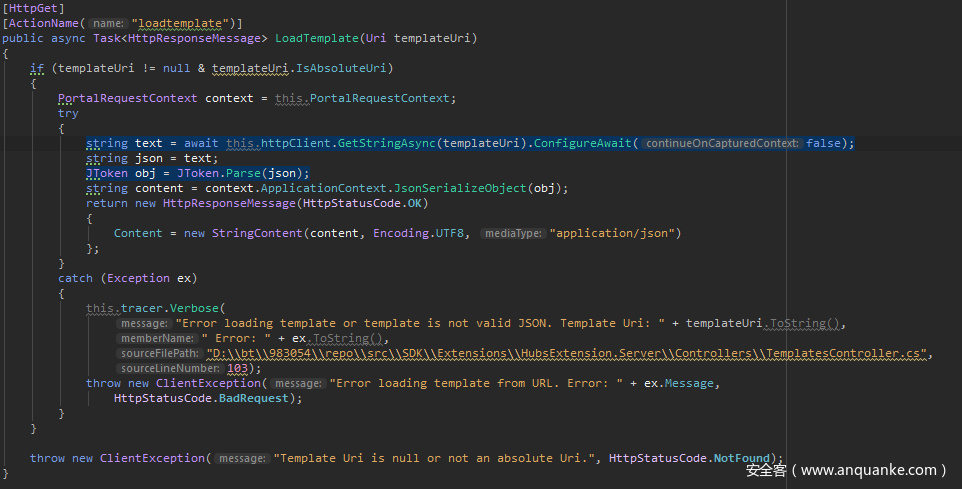Click the "loadtemplate" action name string
962x489 pixels.
180,23
